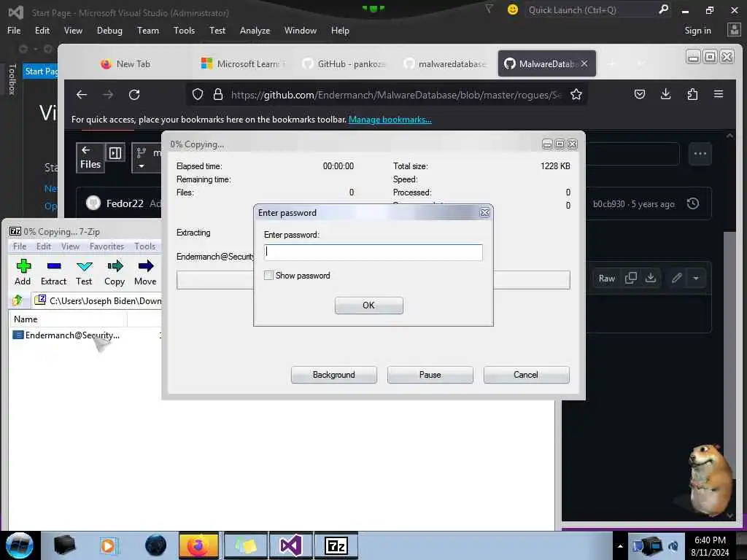
Task: Bookmark this page with star icon
Action: [576, 95]
